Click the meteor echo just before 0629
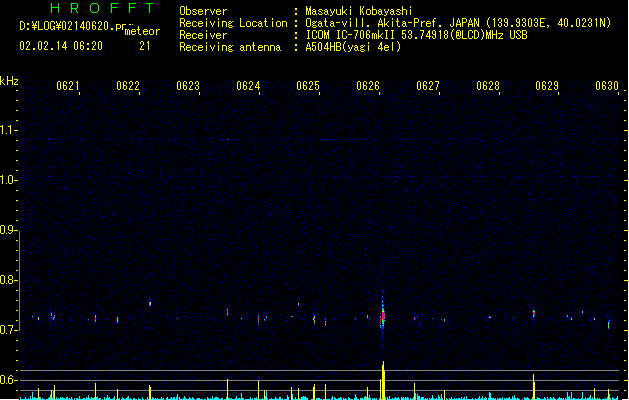Viewport: 629px width, 400px height. tap(534, 313)
